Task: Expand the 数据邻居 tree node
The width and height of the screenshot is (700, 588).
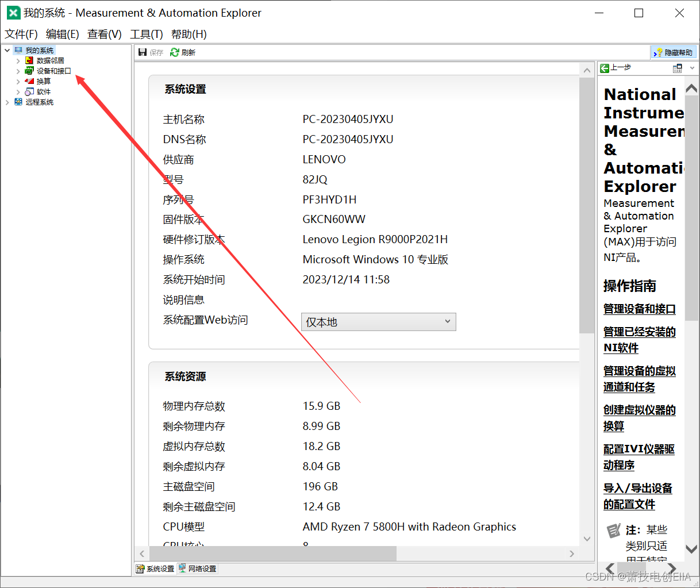Action: (18, 60)
